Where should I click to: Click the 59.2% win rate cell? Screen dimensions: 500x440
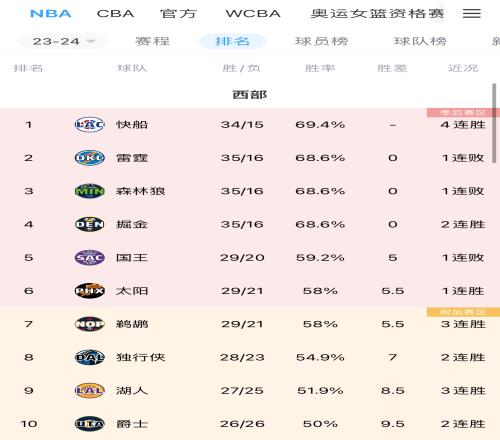(x=320, y=258)
